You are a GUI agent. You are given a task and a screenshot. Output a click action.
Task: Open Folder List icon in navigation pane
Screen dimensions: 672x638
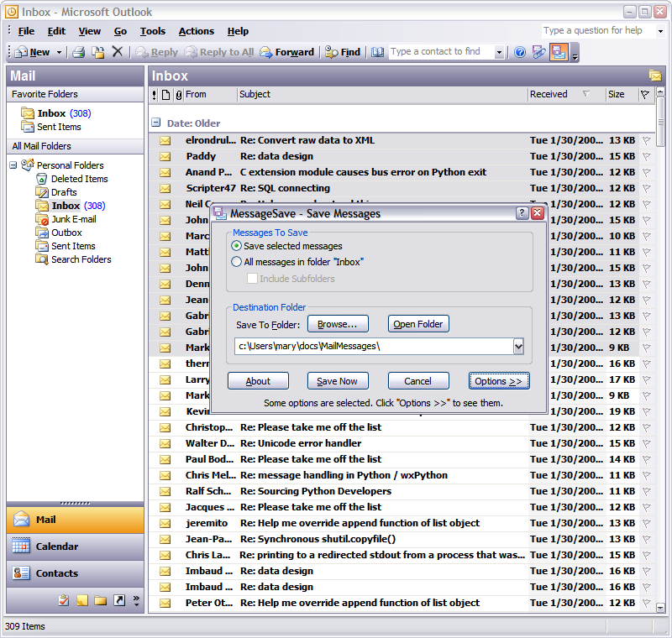pyautogui.click(x=101, y=600)
